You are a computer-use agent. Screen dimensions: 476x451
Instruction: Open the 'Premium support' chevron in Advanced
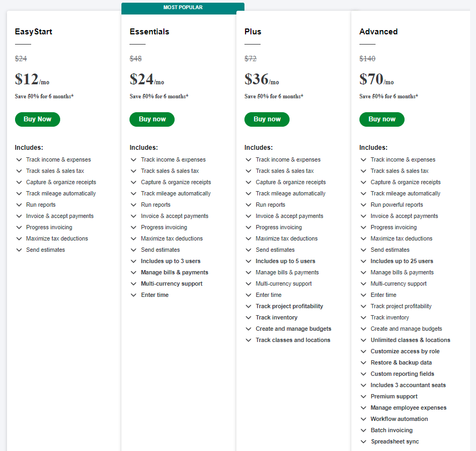[364, 397]
